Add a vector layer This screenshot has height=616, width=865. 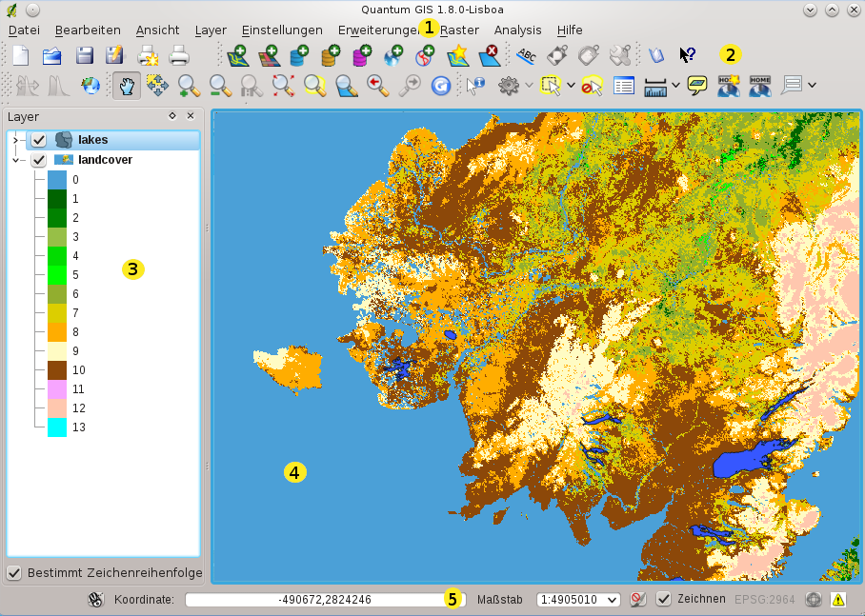point(237,56)
